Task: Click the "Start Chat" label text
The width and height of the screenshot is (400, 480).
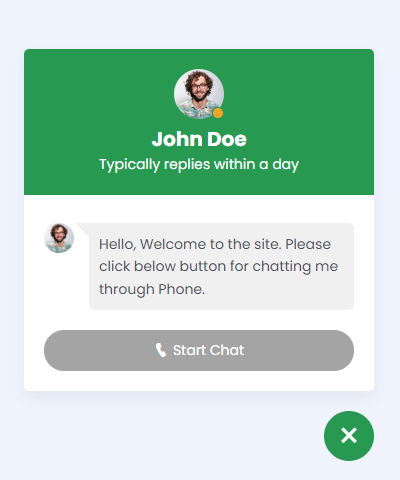Action: (208, 350)
